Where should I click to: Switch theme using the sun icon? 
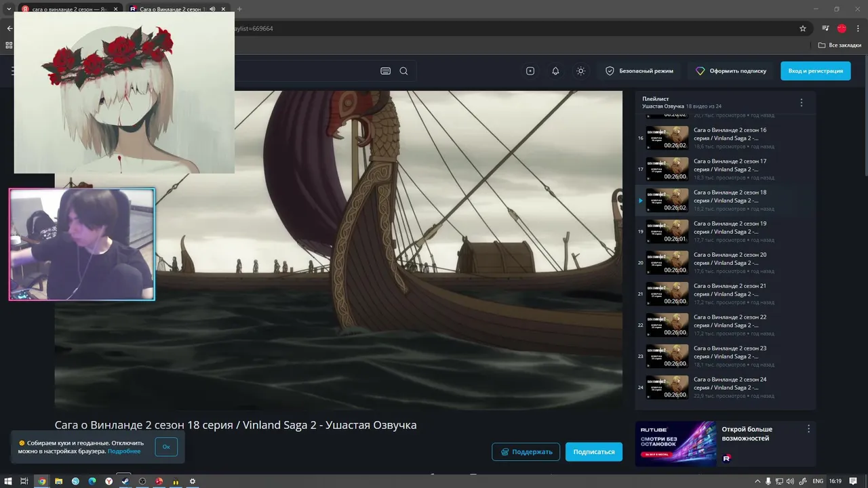[x=580, y=71]
